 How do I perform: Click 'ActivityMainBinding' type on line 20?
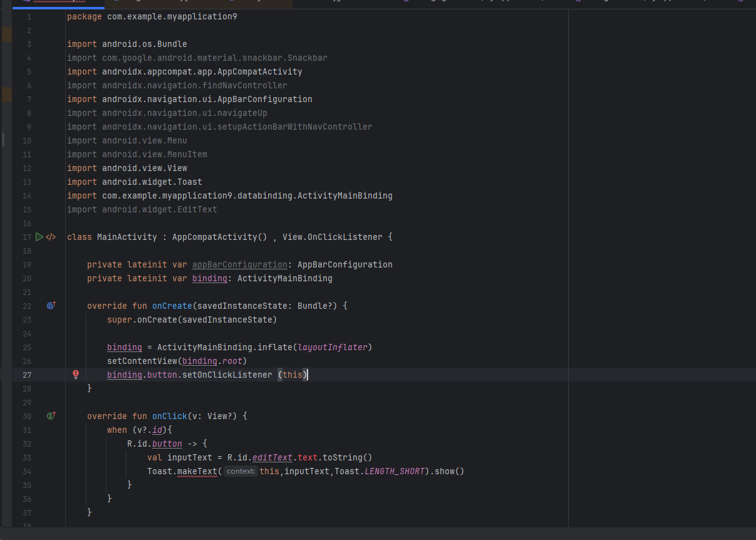click(x=285, y=278)
